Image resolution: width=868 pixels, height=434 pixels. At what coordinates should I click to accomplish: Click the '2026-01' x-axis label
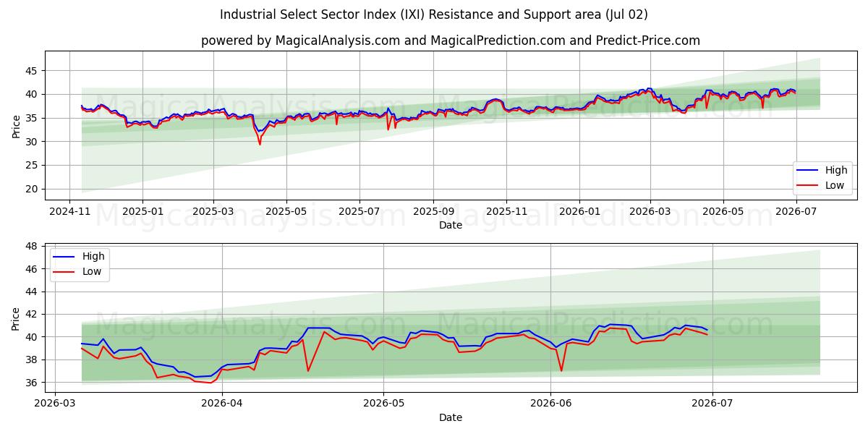[579, 211]
